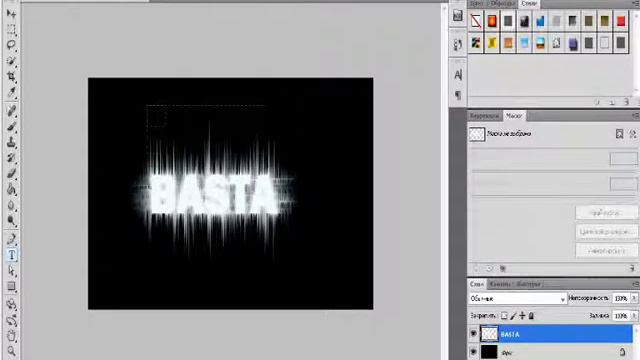Add a vector mask in Masks panel
The height and width of the screenshot is (360, 640).
[x=632, y=134]
